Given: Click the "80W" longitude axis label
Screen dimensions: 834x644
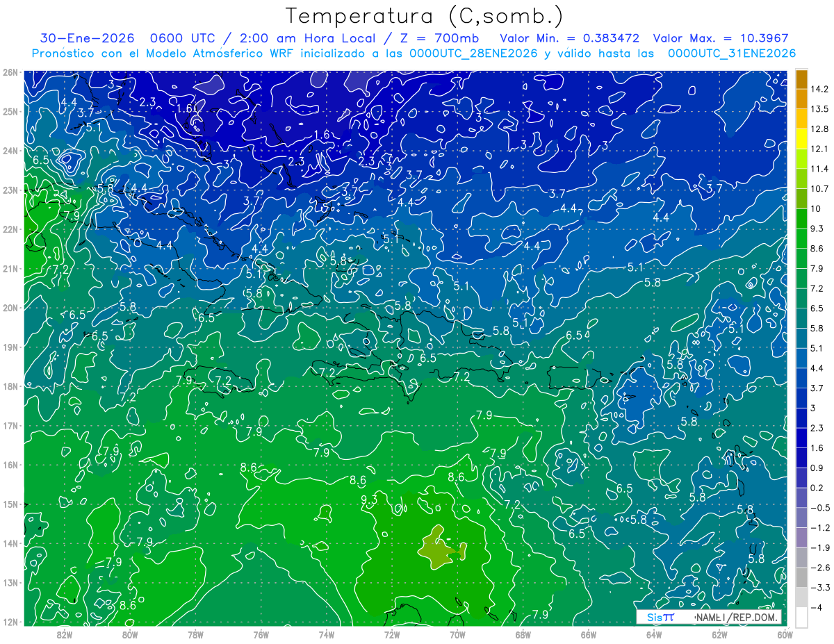Looking at the screenshot, I should (x=130, y=634).
